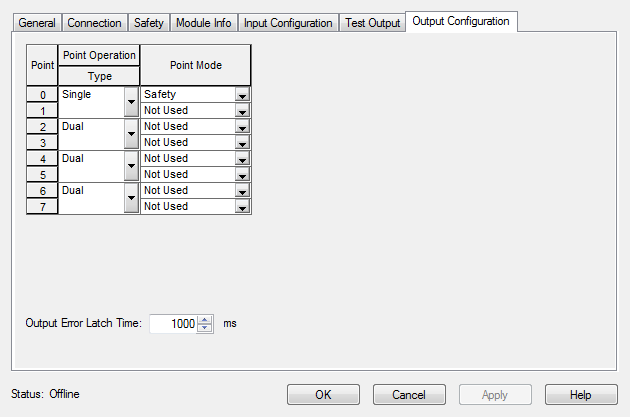Switch to the General tab

(x=36, y=23)
